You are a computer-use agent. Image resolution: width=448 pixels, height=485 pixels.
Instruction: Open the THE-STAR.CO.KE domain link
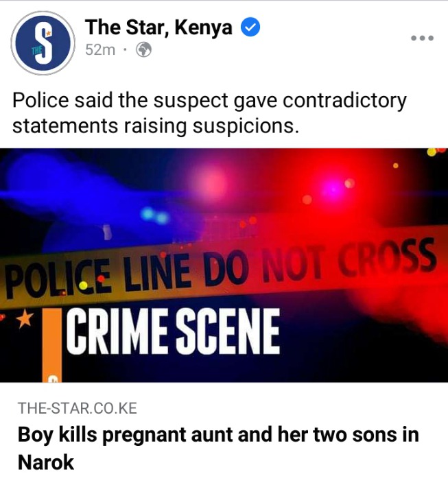tap(78, 408)
